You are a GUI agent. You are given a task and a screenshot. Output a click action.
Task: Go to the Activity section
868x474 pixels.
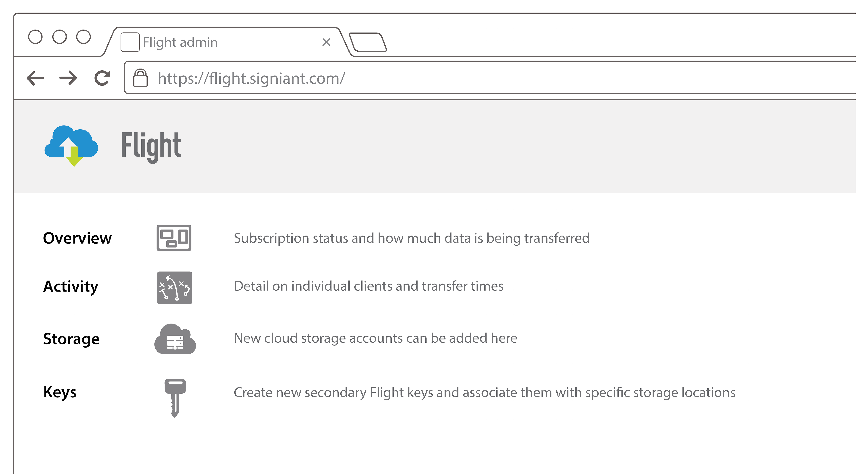pos(71,287)
